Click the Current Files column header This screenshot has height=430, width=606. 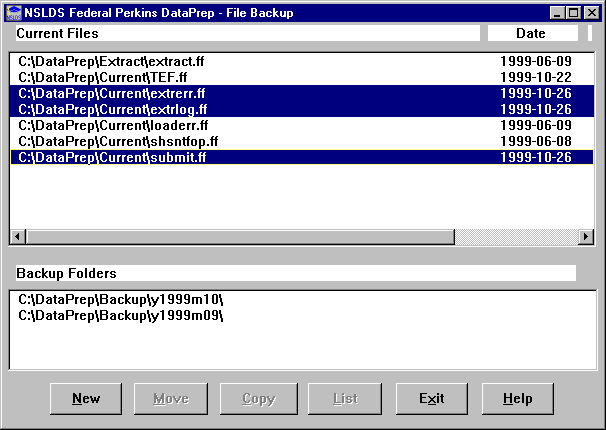pos(248,33)
